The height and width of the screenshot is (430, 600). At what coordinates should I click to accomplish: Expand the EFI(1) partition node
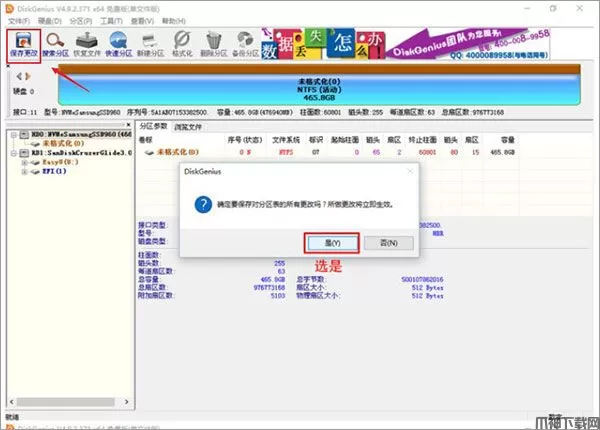(24, 171)
